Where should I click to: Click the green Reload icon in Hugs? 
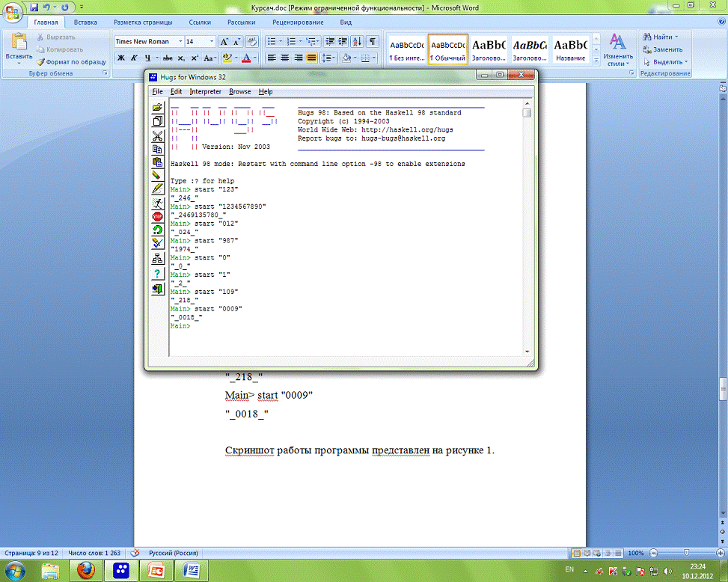[157, 230]
